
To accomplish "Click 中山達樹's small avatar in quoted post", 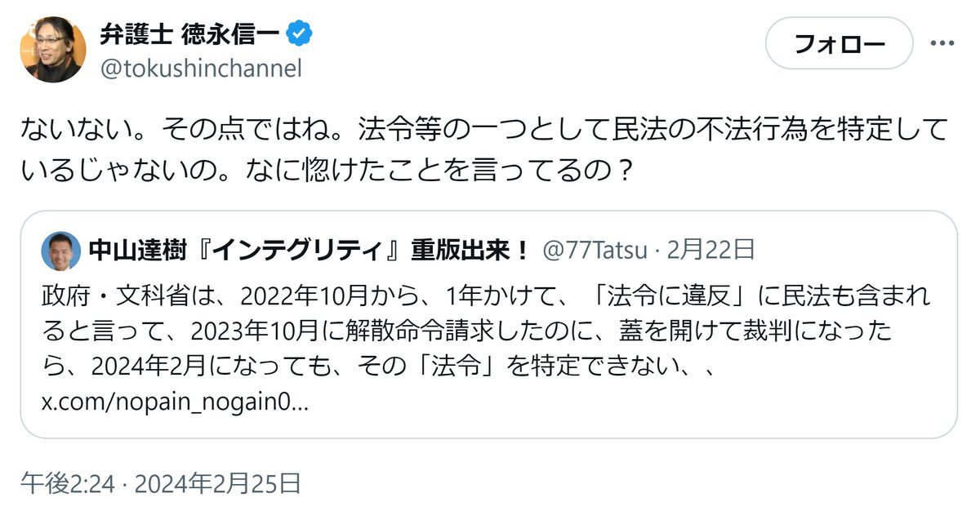I will (x=61, y=250).
